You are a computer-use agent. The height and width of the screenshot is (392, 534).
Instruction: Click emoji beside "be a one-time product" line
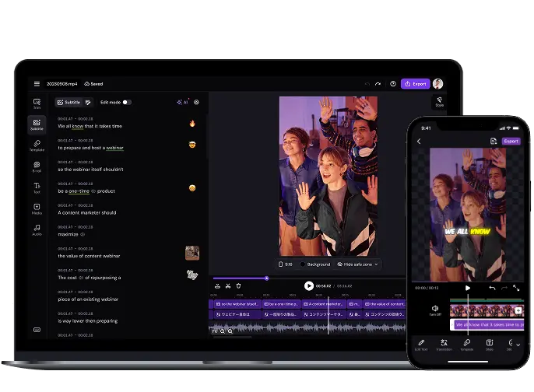tap(192, 188)
